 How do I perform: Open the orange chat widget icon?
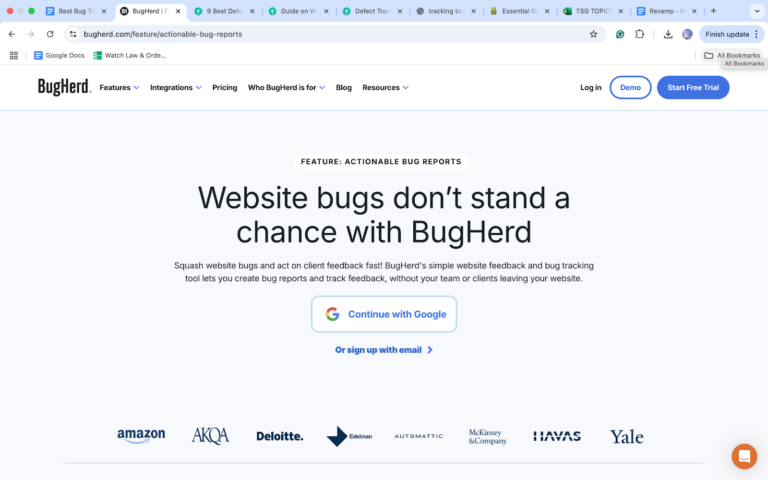[x=744, y=456]
